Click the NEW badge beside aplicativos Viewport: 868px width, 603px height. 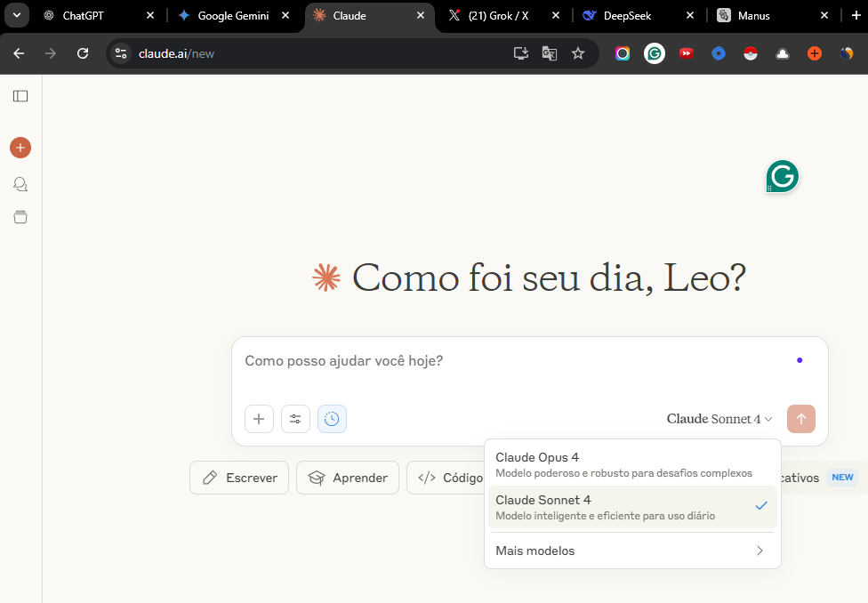(x=842, y=478)
